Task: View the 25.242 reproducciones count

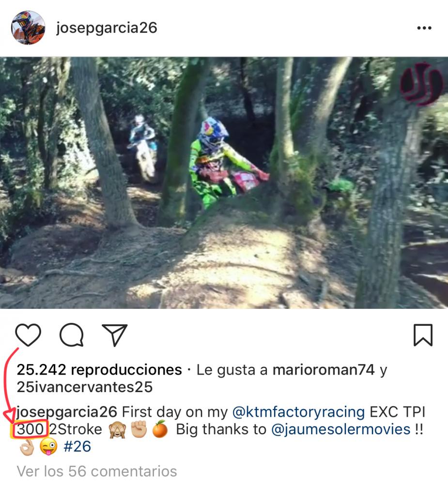Action: (99, 370)
